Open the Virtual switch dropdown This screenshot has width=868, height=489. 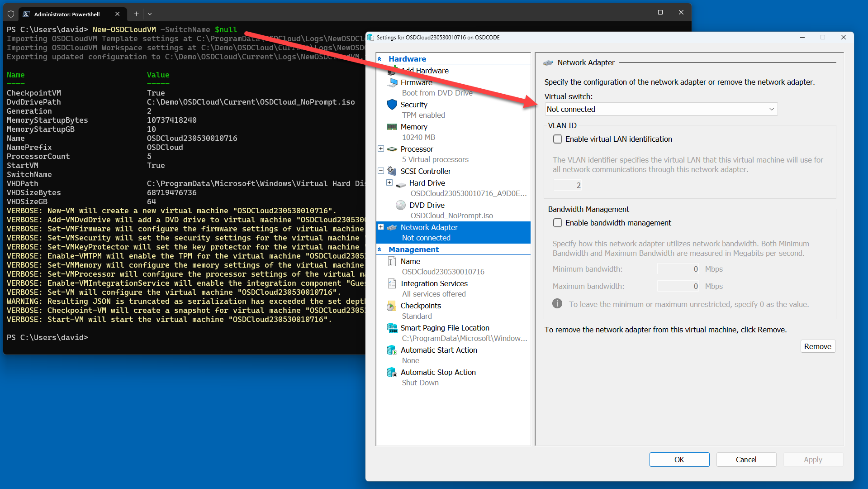tap(661, 109)
